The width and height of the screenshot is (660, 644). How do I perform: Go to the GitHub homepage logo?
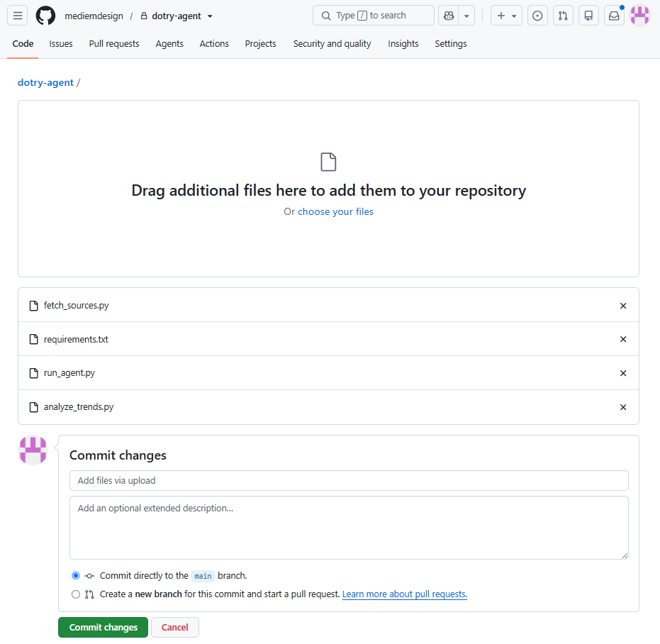coord(45,16)
